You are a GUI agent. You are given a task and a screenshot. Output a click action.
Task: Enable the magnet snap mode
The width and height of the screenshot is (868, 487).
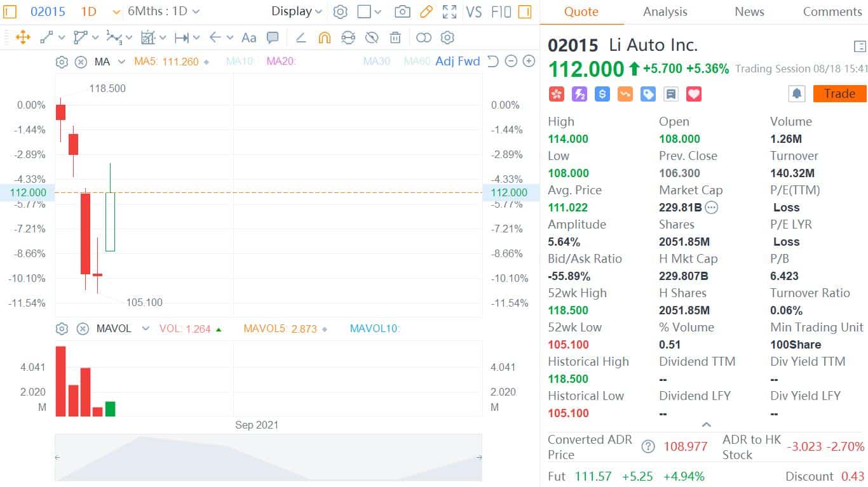[324, 37]
